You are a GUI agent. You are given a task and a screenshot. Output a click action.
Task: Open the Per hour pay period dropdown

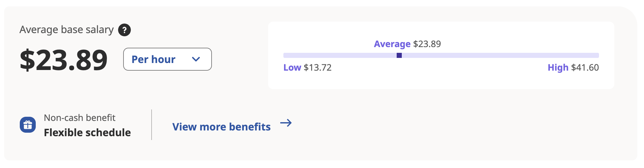coord(168,59)
